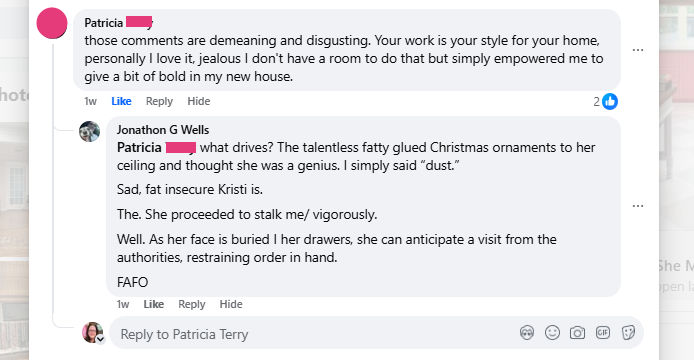Switch commenting identity via avatar arrow
Image resolution: width=694 pixels, height=360 pixels.
click(101, 340)
